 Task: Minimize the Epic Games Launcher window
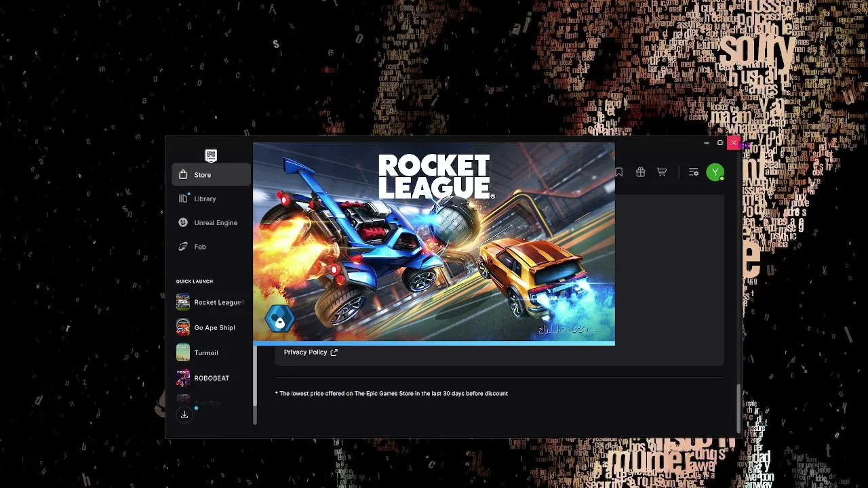point(707,143)
